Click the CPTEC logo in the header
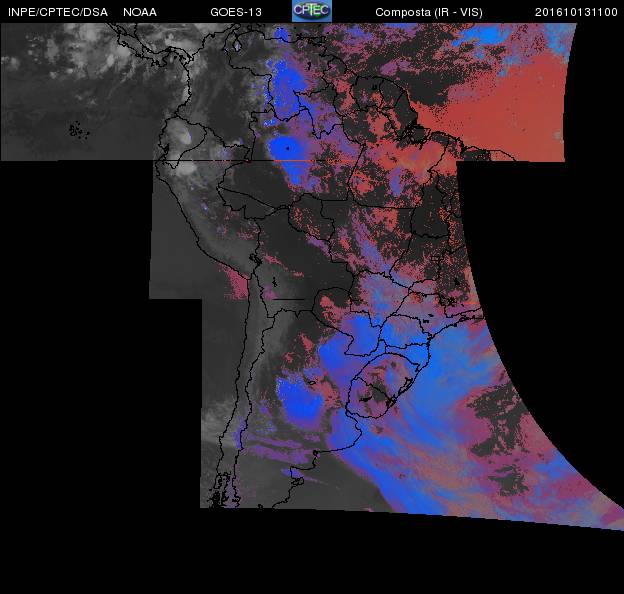Screen dimensions: 624x594 tap(312, 11)
